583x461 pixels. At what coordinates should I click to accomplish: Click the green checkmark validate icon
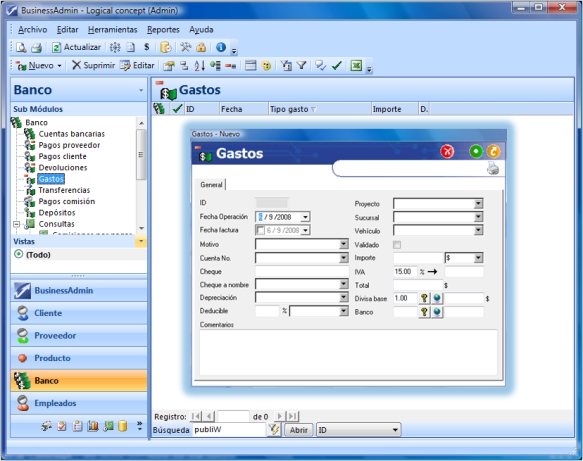[x=337, y=66]
